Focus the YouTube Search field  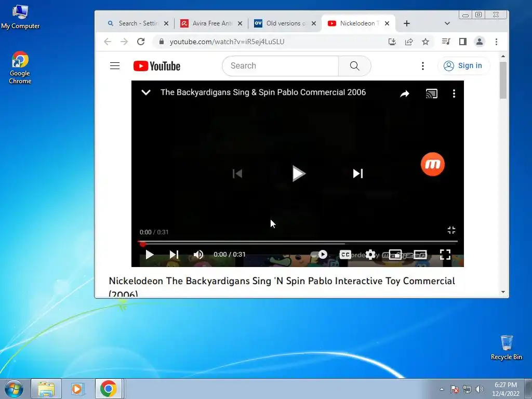pos(280,66)
